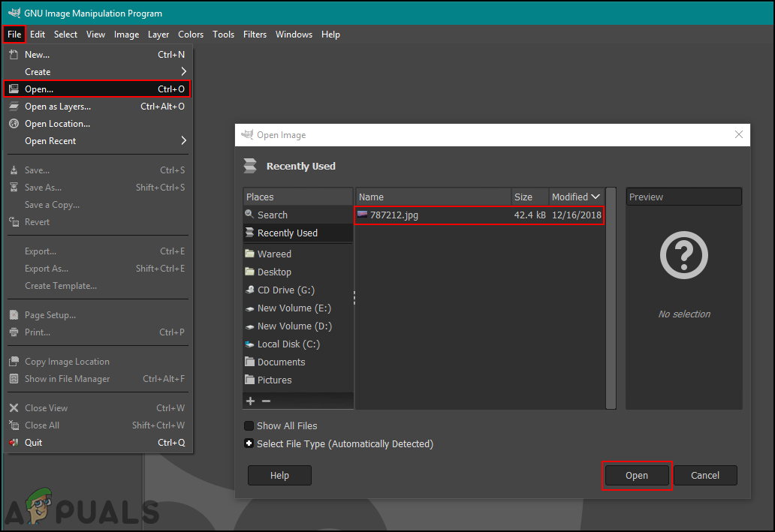Image resolution: width=775 pixels, height=532 pixels.
Task: Click the plus icon to add bookmark
Action: (251, 401)
